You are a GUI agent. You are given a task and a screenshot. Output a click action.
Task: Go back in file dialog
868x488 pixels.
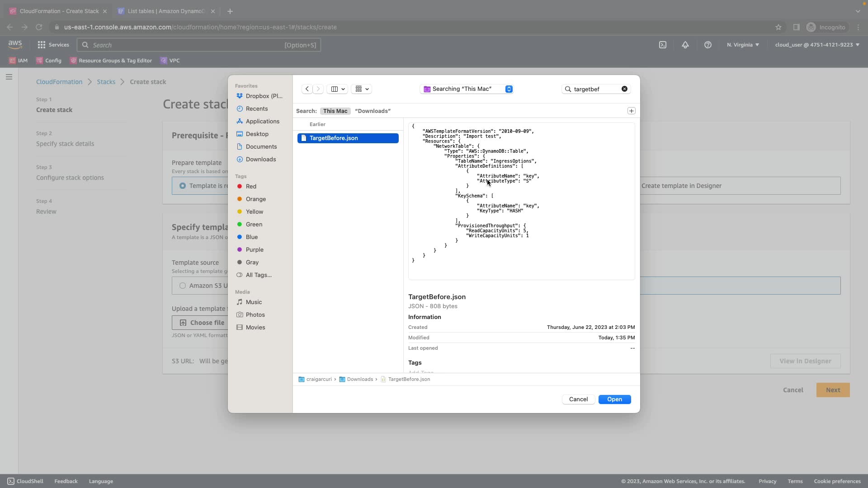click(x=307, y=89)
